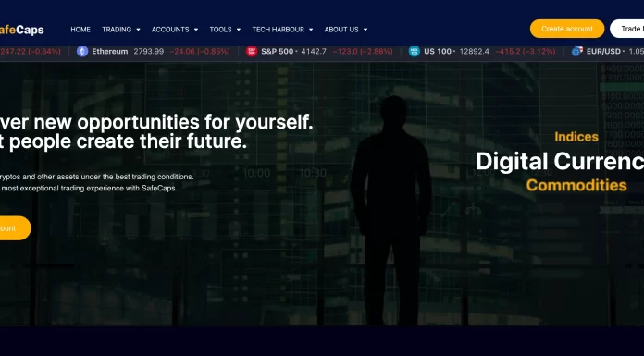Click S&P 500 change −123.0 (−2.88%)
The image size is (644, 356).
tap(363, 52)
